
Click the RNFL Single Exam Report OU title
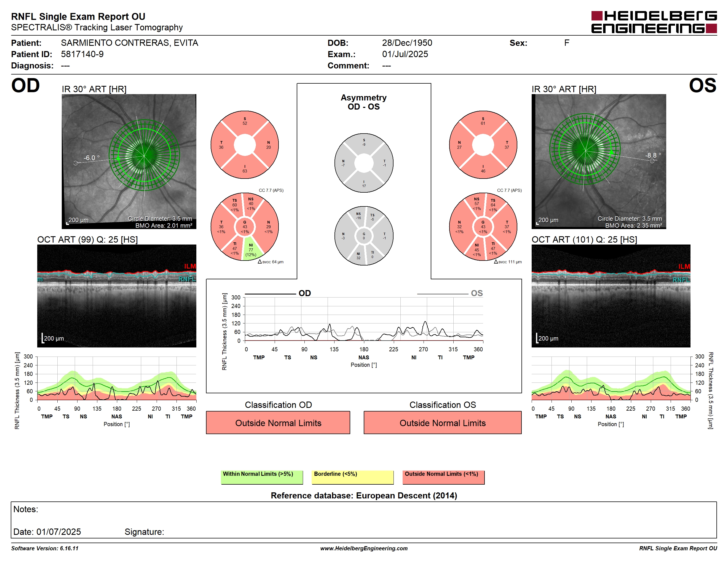tap(78, 16)
